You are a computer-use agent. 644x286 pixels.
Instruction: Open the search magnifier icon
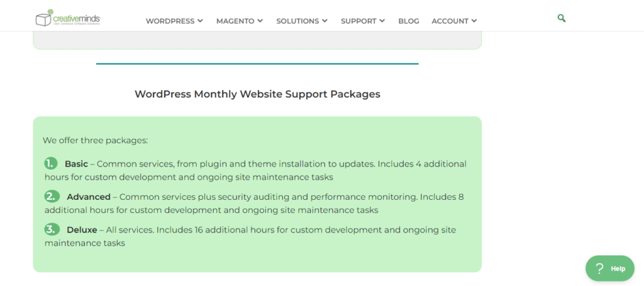click(562, 19)
